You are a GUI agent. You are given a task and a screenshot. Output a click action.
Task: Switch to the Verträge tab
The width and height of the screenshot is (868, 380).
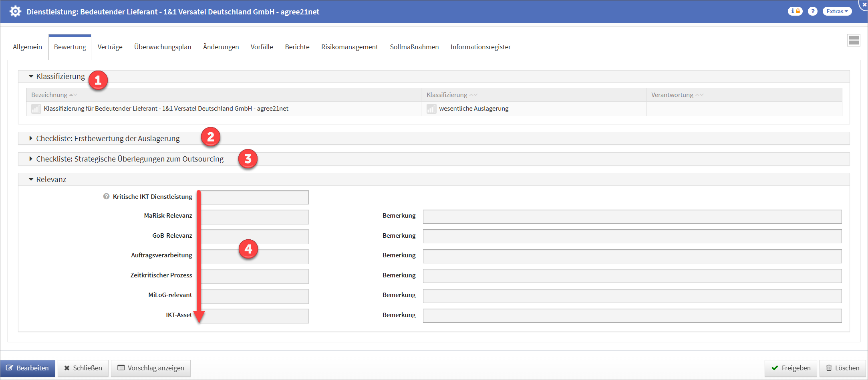110,47
